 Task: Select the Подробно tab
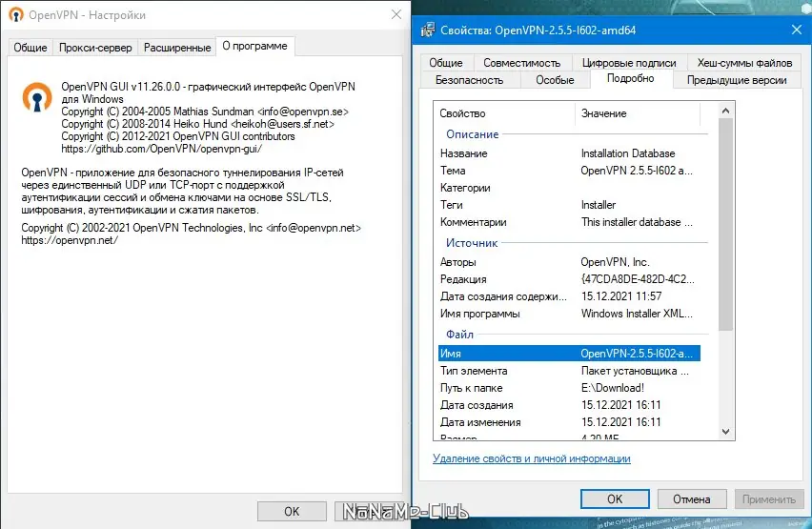(630, 78)
